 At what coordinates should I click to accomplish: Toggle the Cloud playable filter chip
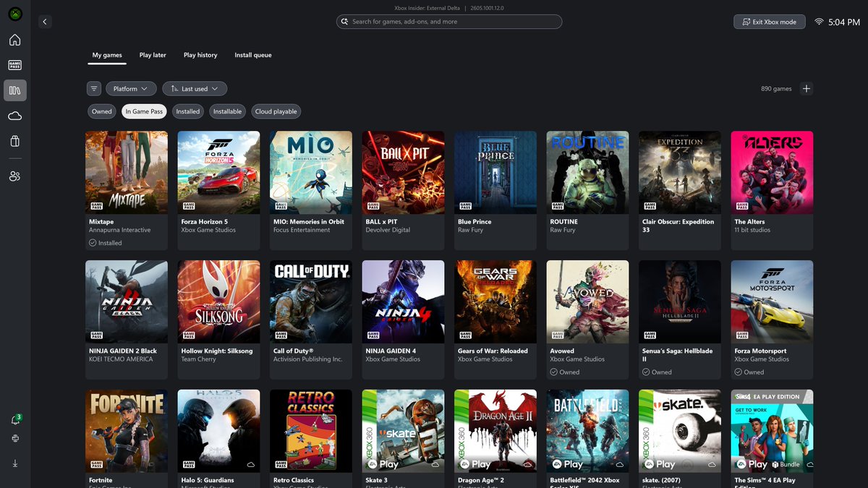[276, 111]
